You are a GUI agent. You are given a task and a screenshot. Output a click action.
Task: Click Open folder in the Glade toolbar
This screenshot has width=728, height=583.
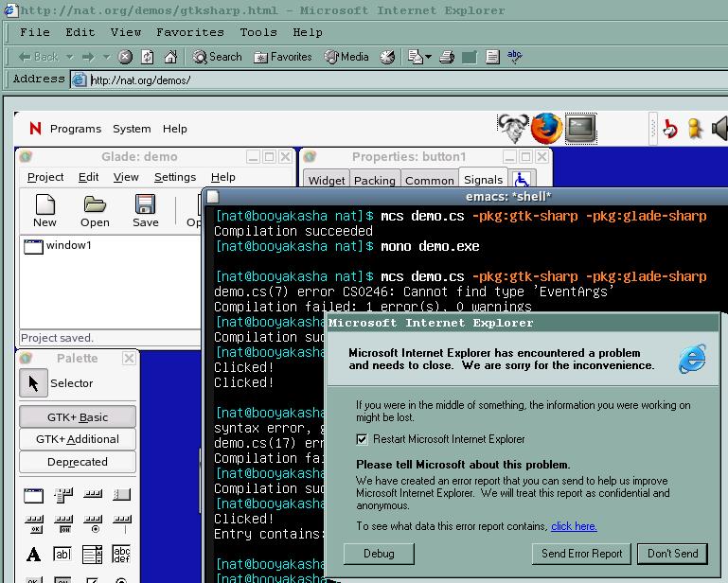[x=95, y=211]
